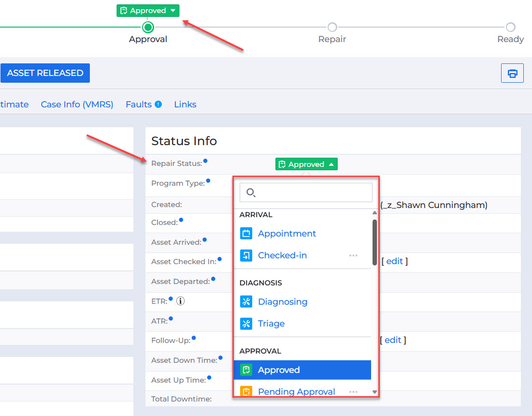Click the Diagnosing wrench icon
The width and height of the screenshot is (532, 416).
tap(246, 302)
